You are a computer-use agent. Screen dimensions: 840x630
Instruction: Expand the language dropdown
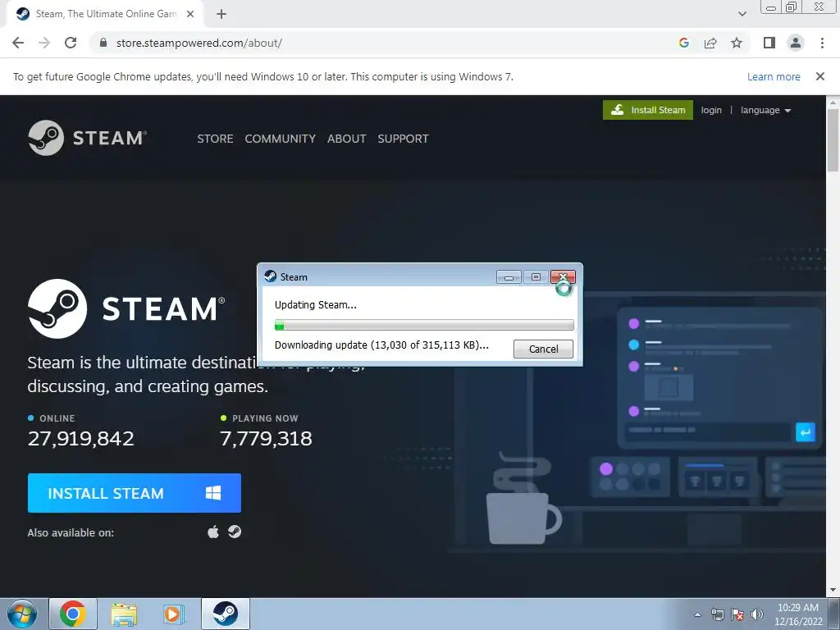coord(765,110)
